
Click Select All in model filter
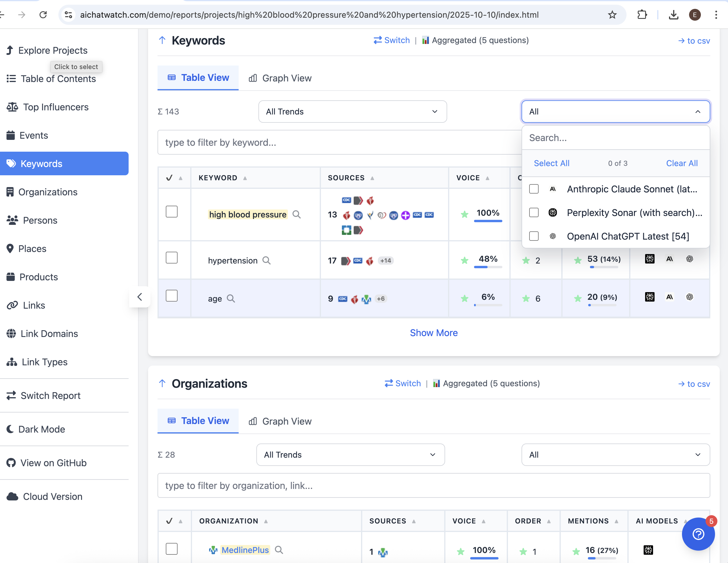pos(551,163)
